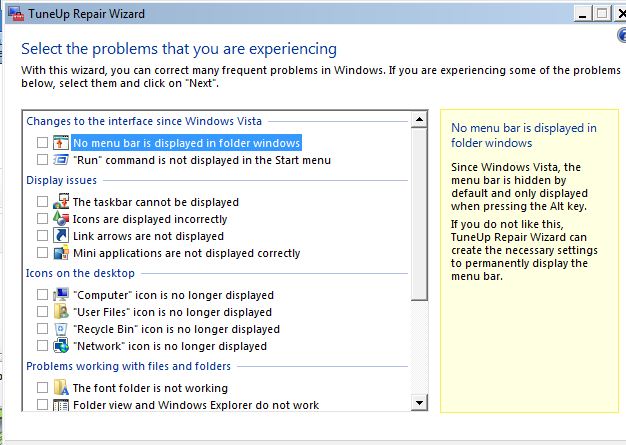Click the taskbar problem icon

(61, 202)
